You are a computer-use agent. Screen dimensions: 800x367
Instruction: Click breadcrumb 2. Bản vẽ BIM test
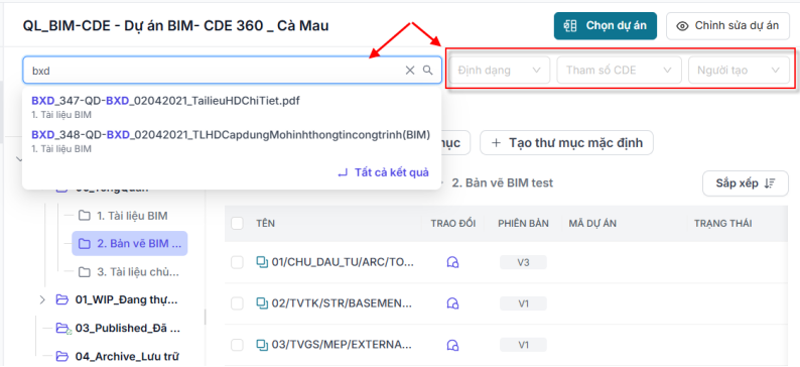pyautogui.click(x=503, y=183)
